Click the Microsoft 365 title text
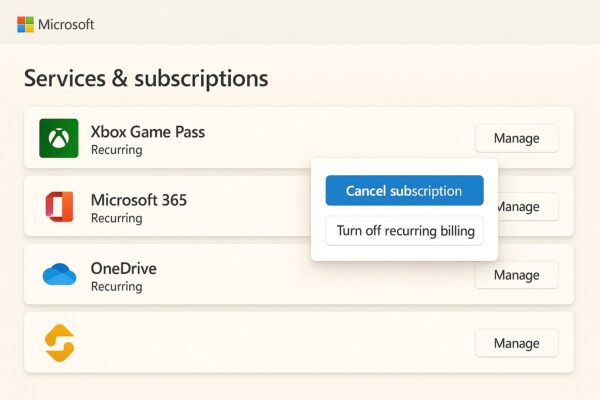 point(139,200)
